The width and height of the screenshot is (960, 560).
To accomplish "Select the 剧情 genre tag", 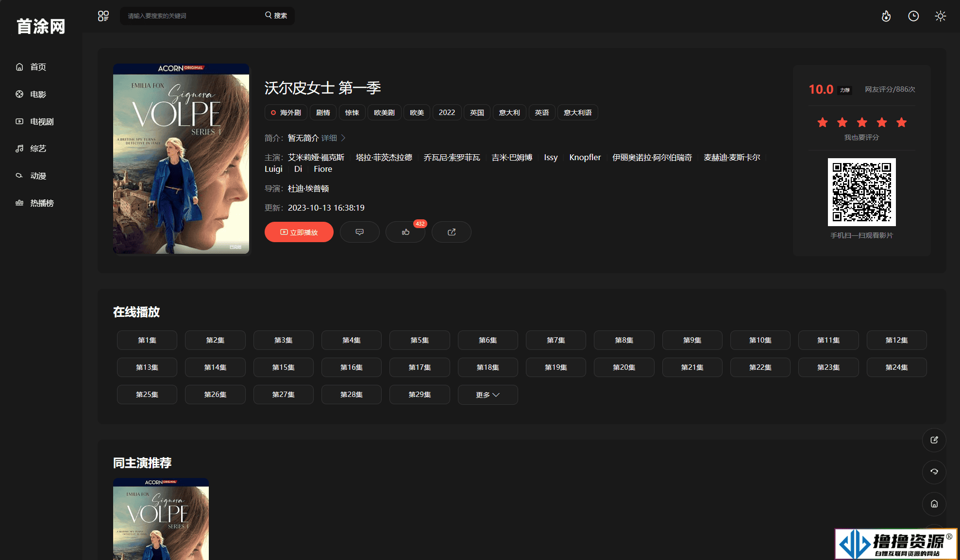I will coord(323,113).
